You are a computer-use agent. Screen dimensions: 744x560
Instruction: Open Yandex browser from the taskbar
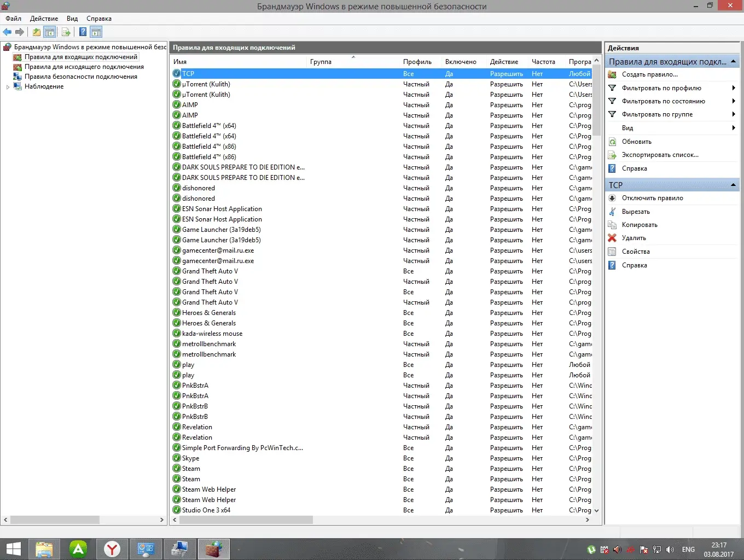(112, 549)
